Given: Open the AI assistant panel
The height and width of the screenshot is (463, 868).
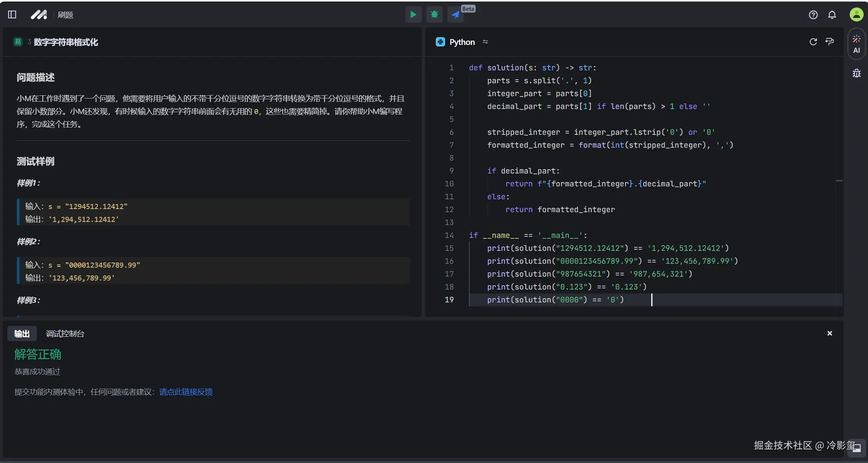Looking at the screenshot, I should (856, 44).
